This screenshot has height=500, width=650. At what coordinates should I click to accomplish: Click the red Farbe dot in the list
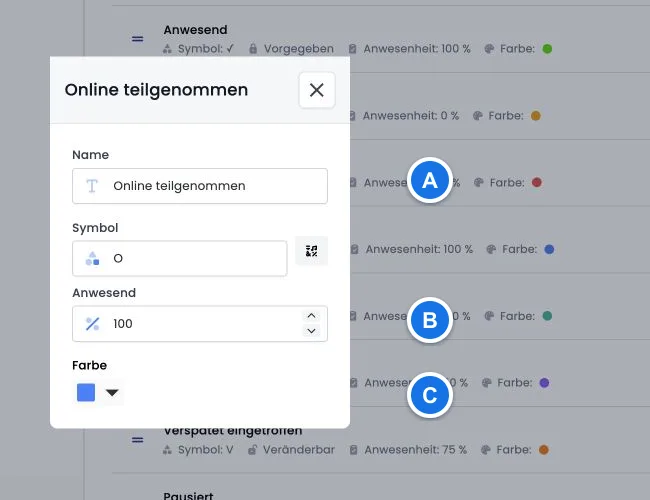[x=536, y=182]
